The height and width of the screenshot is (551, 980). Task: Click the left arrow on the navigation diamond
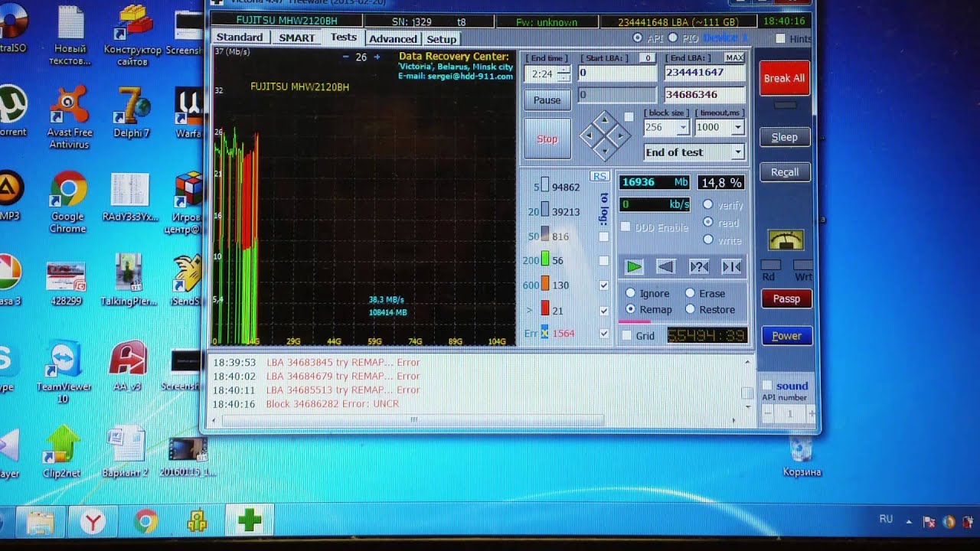coord(588,136)
